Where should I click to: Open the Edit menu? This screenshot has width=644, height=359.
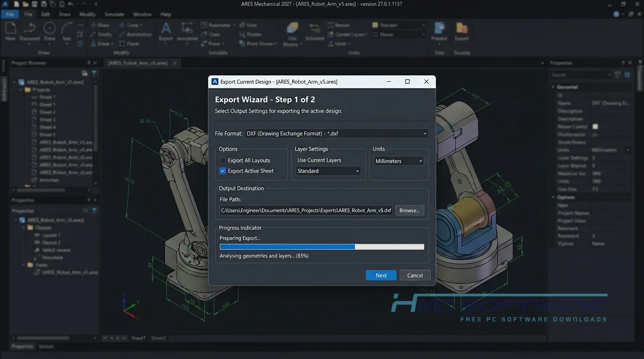(45, 14)
